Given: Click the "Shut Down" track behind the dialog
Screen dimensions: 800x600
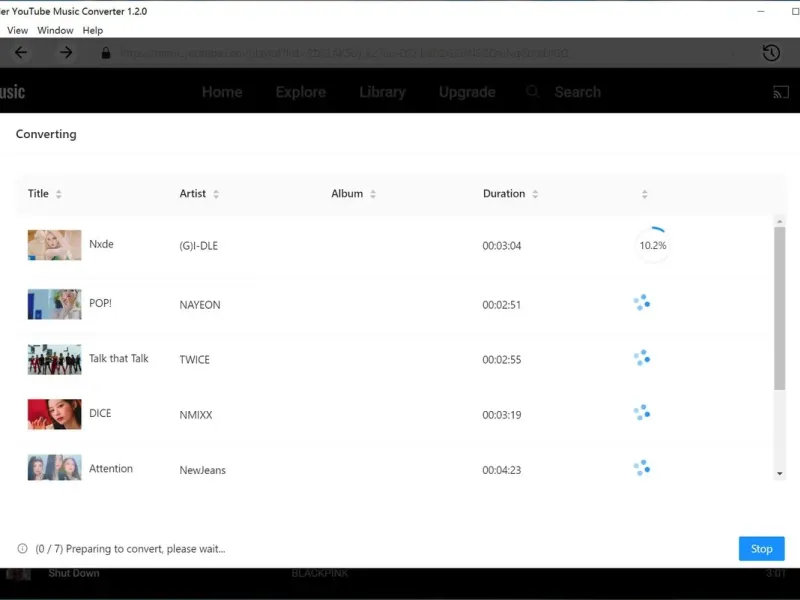Looking at the screenshot, I should 73,573.
